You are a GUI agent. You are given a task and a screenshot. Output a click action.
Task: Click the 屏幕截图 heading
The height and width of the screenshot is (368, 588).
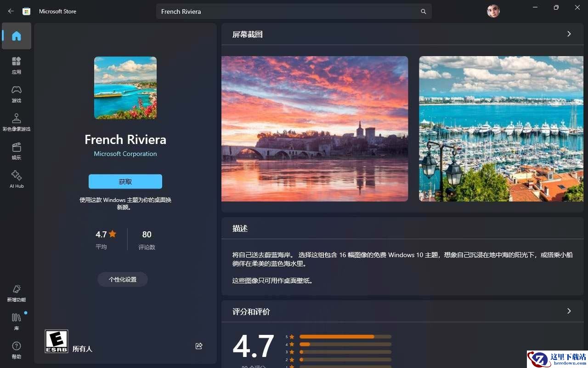point(248,34)
